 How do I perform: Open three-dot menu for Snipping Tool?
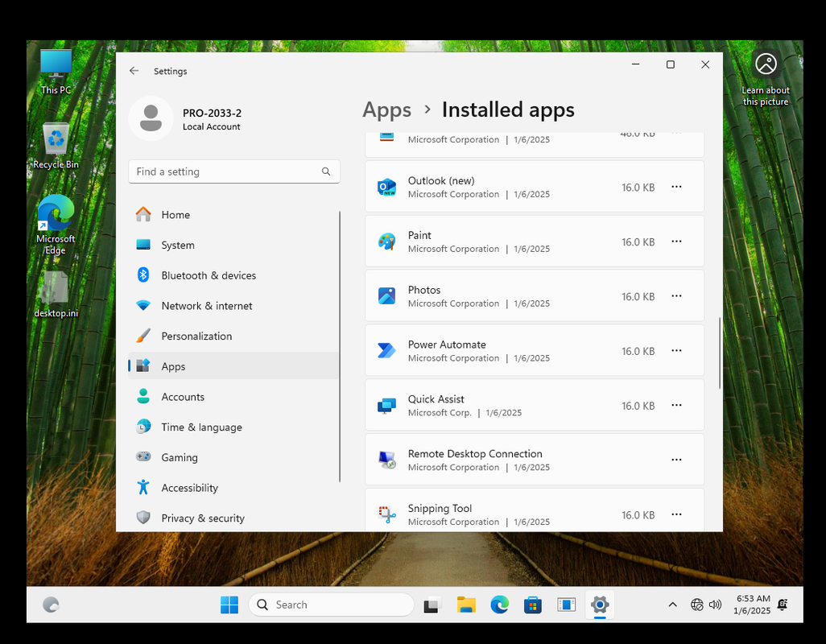tap(676, 514)
